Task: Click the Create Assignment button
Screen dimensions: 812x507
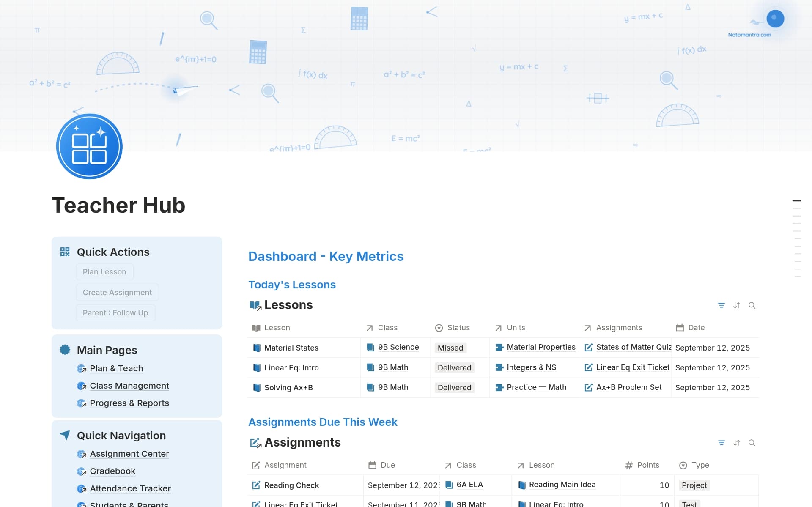Action: pyautogui.click(x=117, y=292)
